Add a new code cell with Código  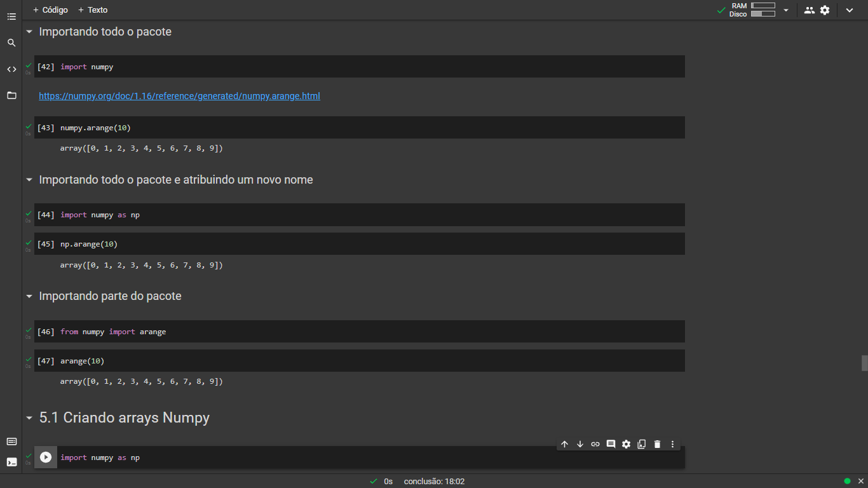pos(50,10)
